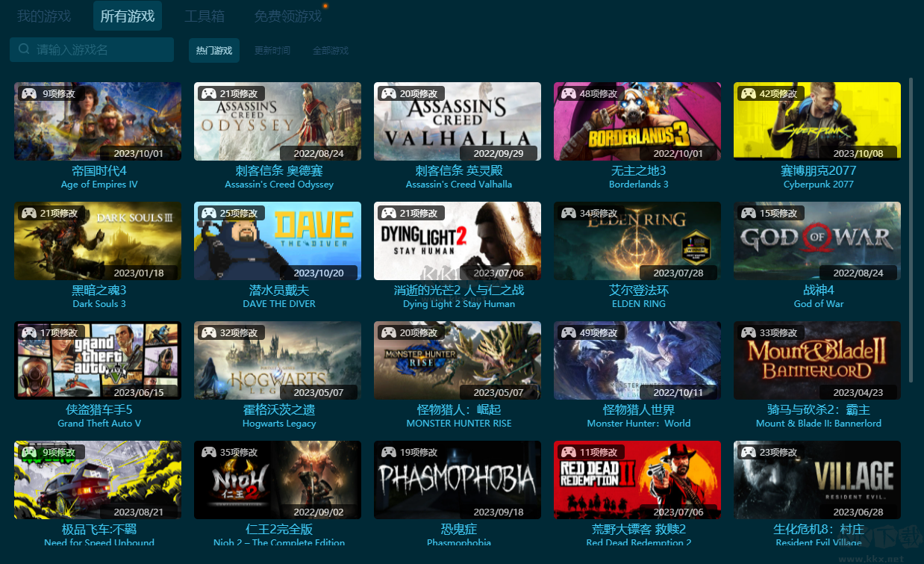Screen dimensions: 924x564
Task: Open Dark Souls III cover image
Action: (98, 241)
